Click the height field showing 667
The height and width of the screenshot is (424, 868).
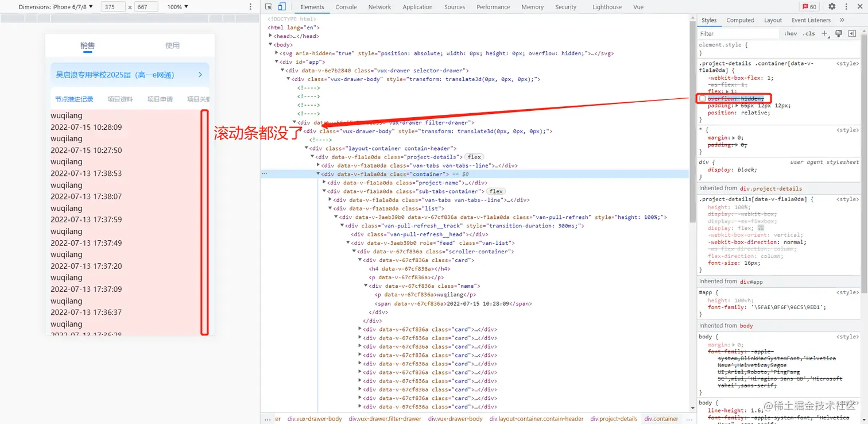click(x=148, y=7)
